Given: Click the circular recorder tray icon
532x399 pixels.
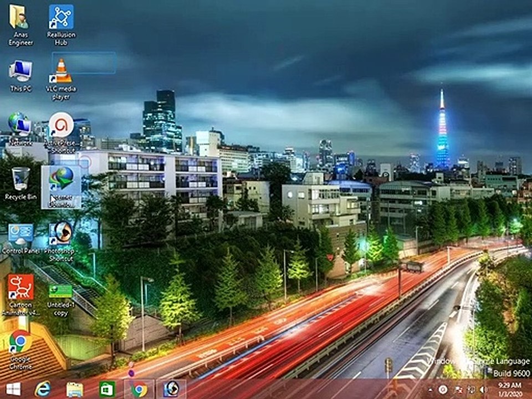Looking at the screenshot, I should pyautogui.click(x=443, y=390).
